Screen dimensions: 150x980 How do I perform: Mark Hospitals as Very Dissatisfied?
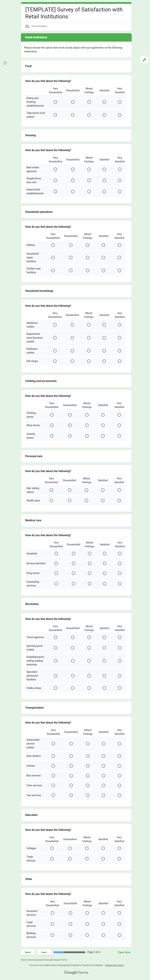pyautogui.click(x=56, y=554)
